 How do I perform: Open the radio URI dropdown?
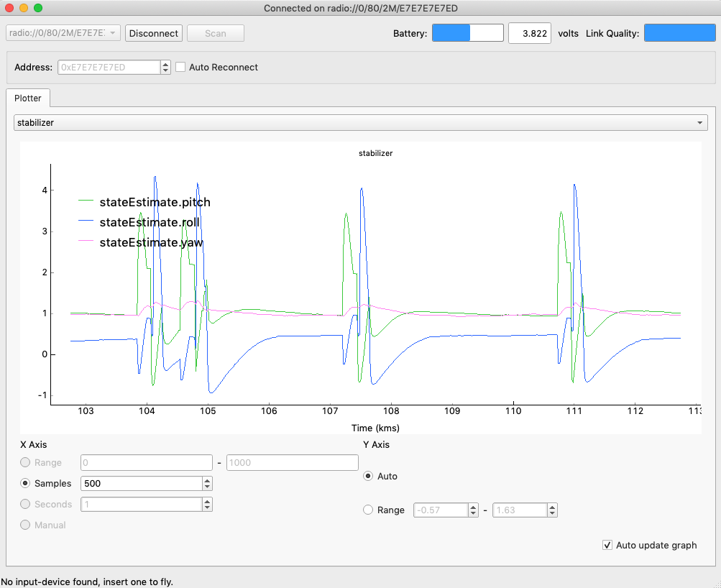[x=63, y=33]
